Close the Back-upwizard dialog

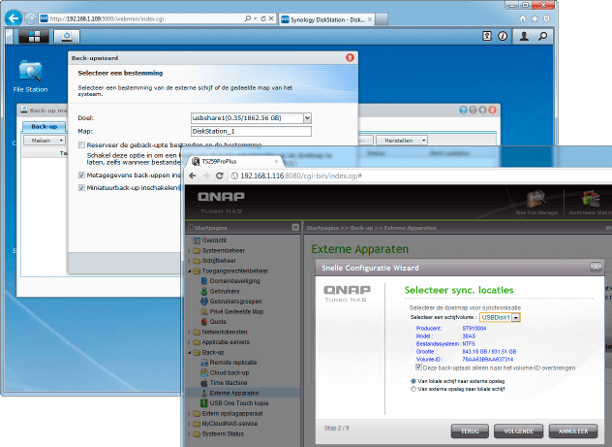tap(350, 58)
